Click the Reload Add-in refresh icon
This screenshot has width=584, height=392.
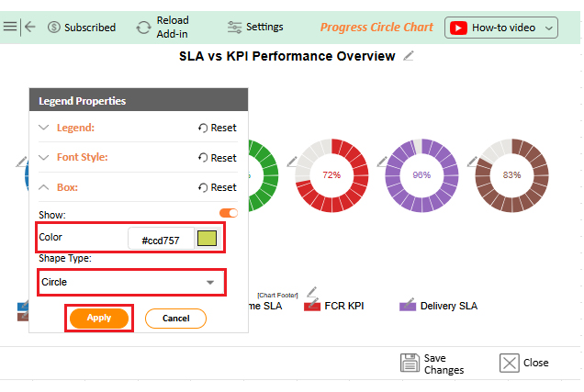pos(143,28)
